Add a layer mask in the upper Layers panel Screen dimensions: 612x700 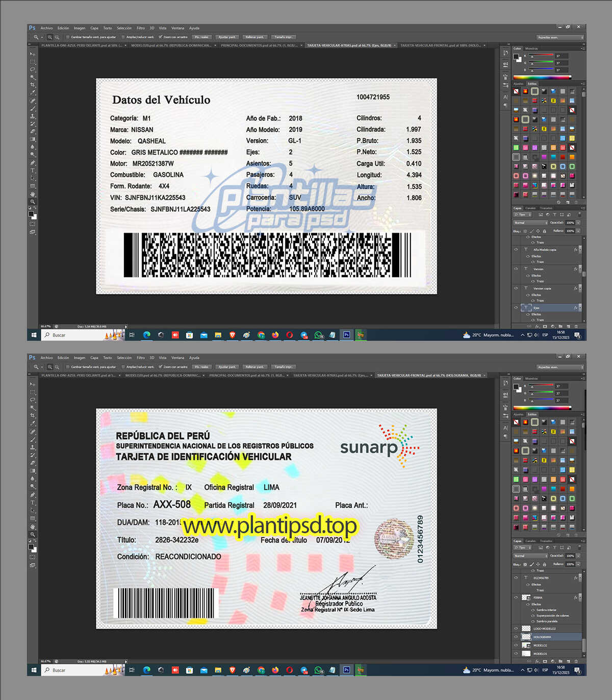coord(545,326)
